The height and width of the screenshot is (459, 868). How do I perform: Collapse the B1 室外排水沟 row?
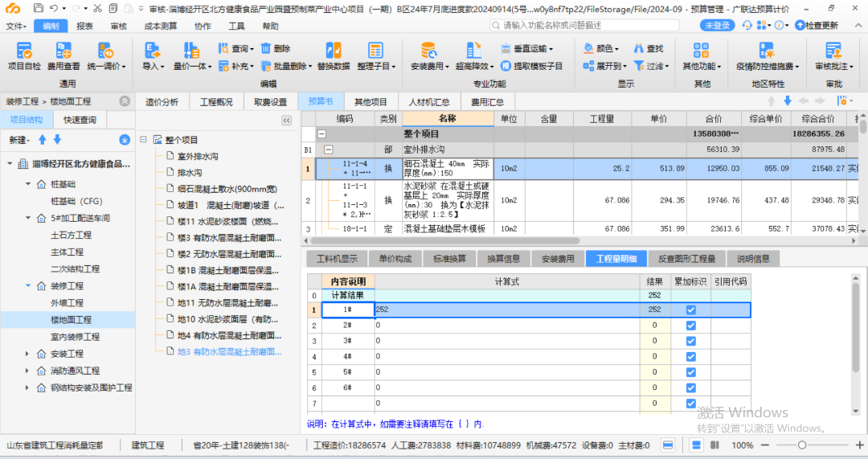(x=328, y=150)
